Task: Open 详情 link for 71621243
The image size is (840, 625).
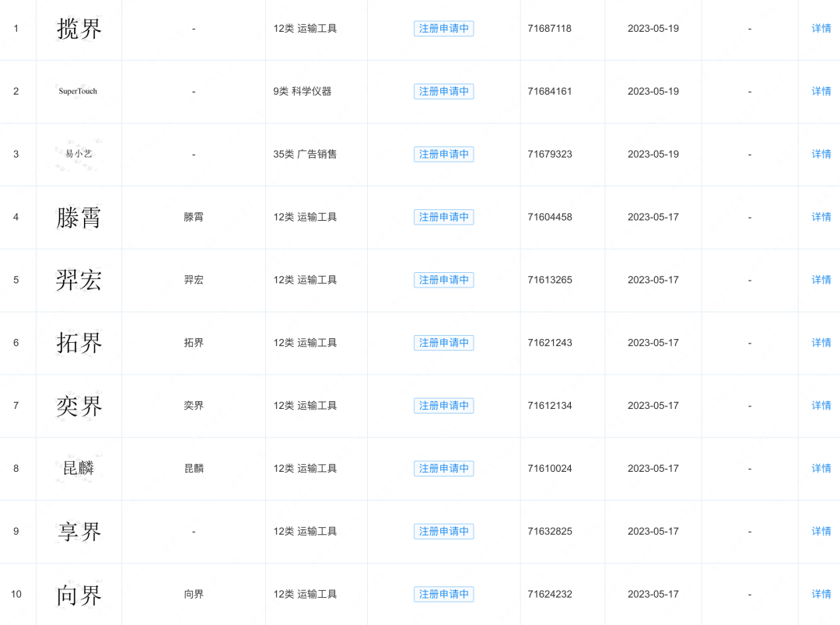Action: click(821, 343)
